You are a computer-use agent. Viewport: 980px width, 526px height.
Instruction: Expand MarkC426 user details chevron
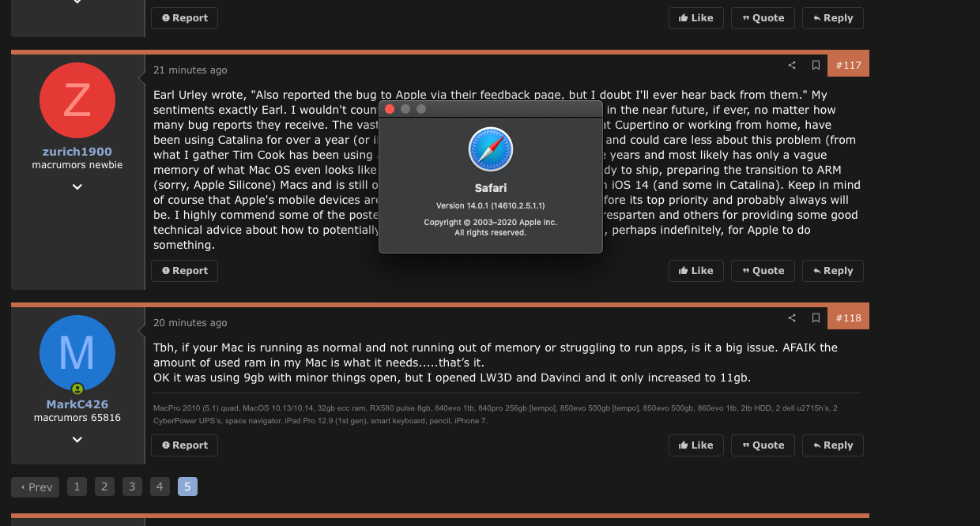click(77, 440)
